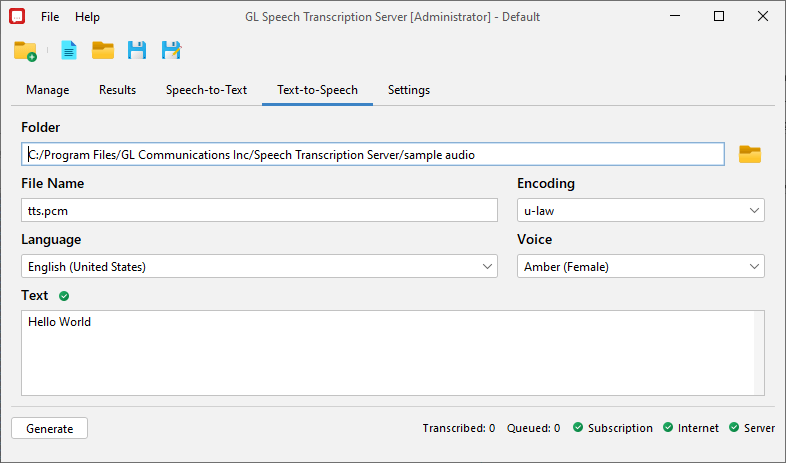Viewport: 786px width, 463px height.
Task: Create a new document from toolbar
Action: coord(69,51)
